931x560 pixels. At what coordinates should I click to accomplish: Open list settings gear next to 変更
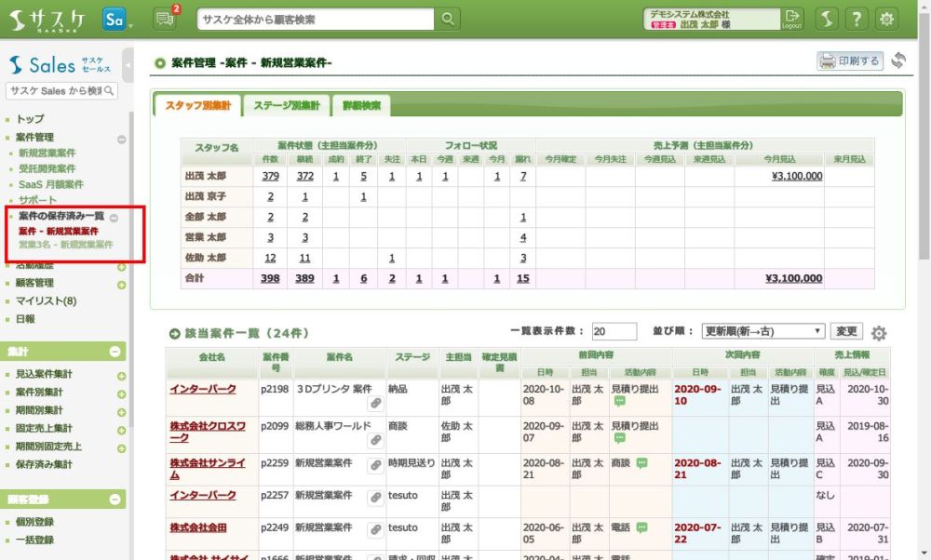coord(879,334)
